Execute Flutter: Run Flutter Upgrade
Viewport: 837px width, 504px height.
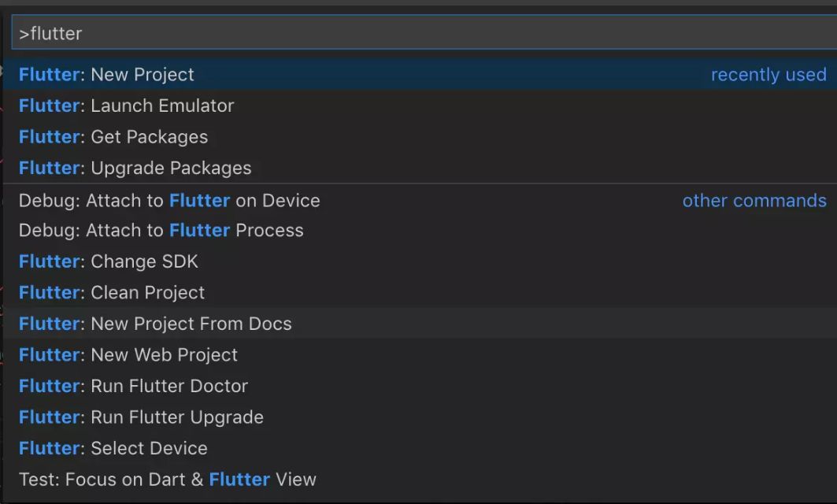(141, 417)
